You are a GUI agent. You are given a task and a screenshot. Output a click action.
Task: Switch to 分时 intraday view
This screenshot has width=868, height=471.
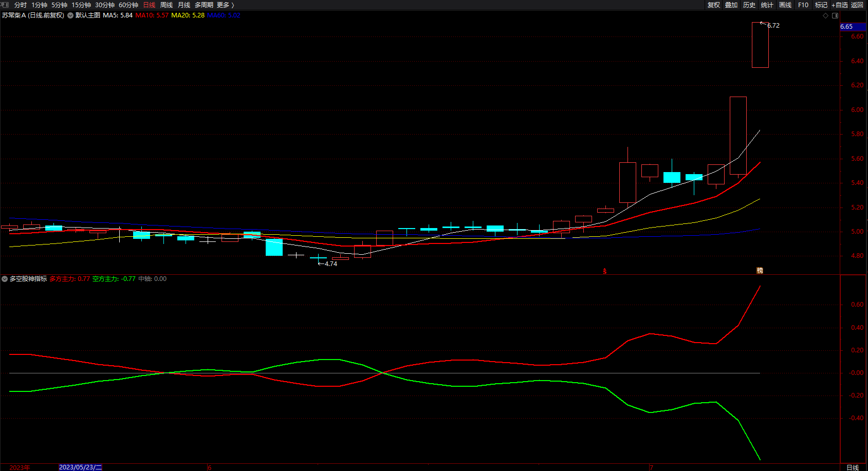tap(21, 5)
